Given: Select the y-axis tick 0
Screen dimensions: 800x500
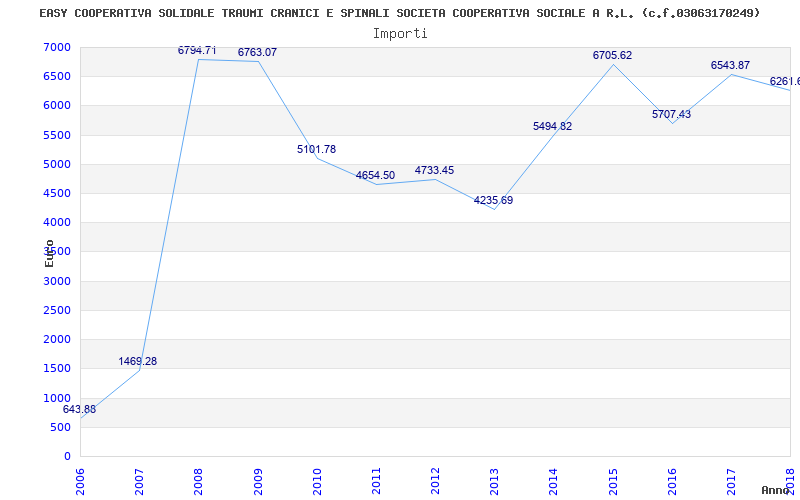Looking at the screenshot, I should (67, 456).
